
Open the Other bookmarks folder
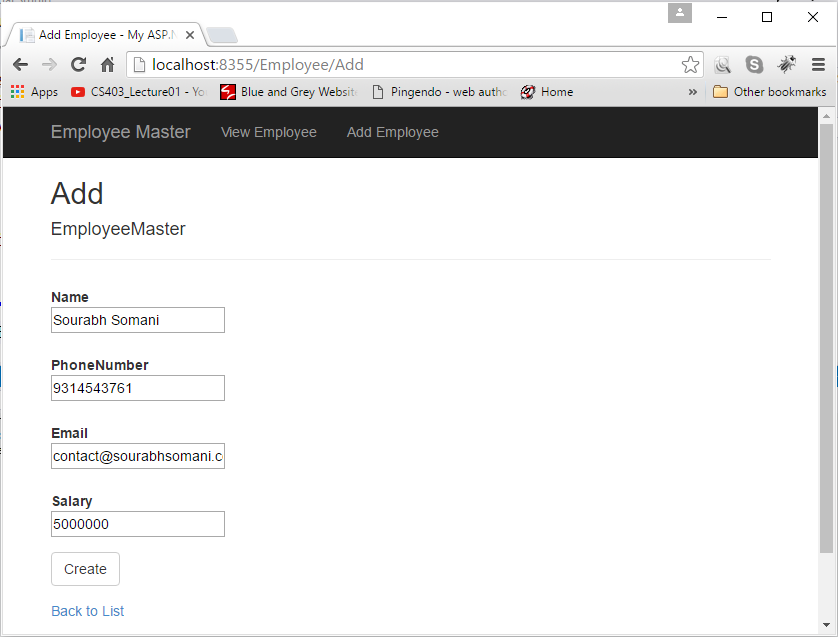[770, 92]
